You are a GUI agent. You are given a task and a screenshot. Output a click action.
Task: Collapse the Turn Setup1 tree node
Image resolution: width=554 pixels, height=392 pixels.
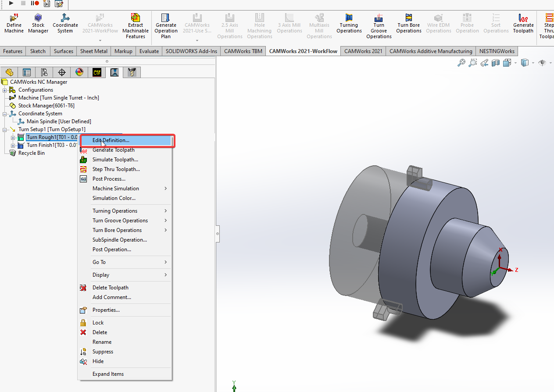(5, 129)
